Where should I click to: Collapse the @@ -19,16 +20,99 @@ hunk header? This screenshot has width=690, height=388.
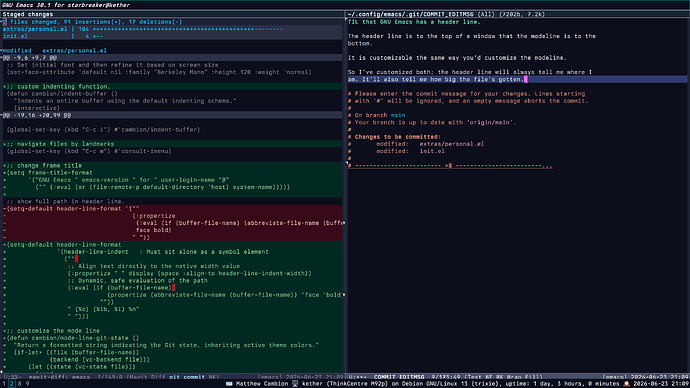click(37, 115)
